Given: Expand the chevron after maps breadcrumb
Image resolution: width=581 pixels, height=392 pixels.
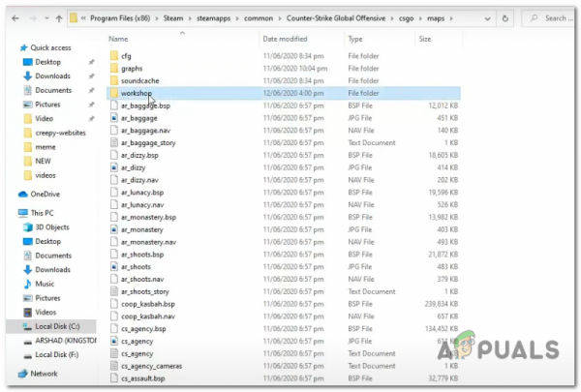Looking at the screenshot, I should (x=451, y=18).
